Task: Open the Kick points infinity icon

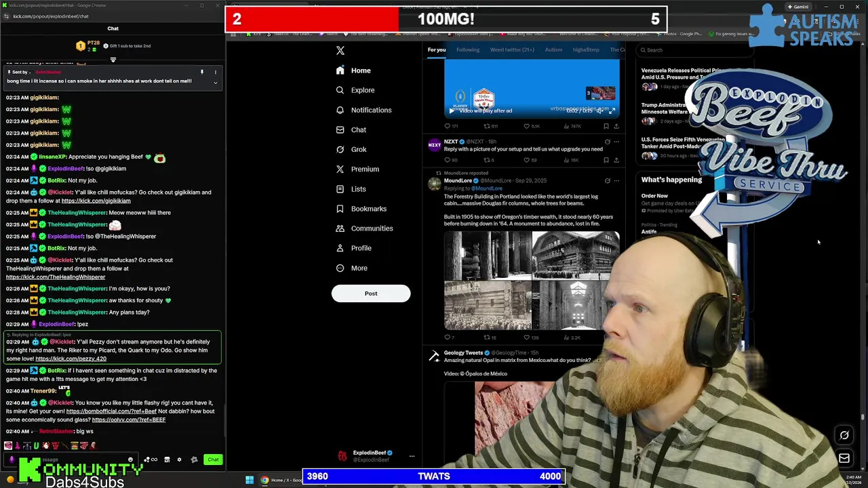Action: click(151, 460)
